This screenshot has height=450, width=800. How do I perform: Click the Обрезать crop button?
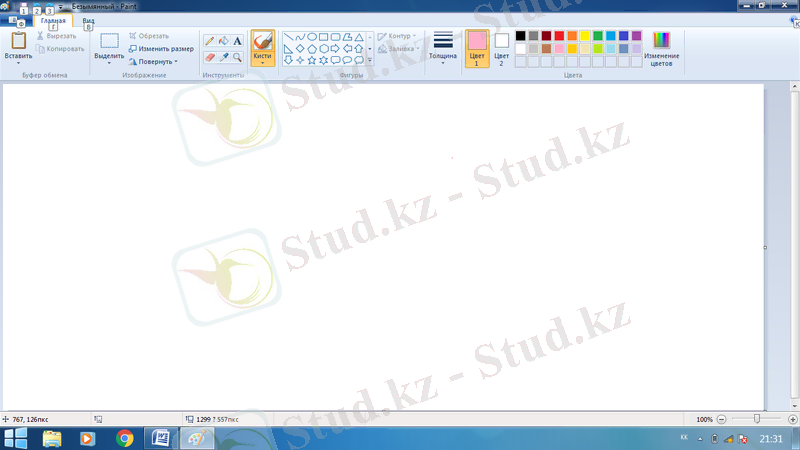(x=148, y=36)
